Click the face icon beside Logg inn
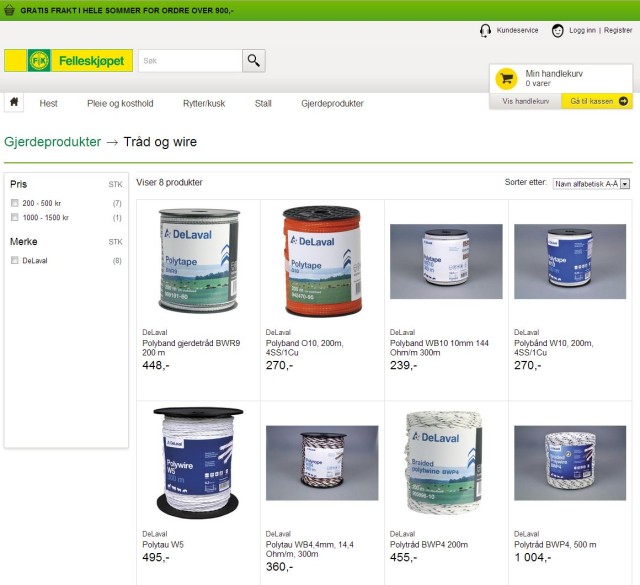The width and height of the screenshot is (640, 585). pyautogui.click(x=557, y=31)
